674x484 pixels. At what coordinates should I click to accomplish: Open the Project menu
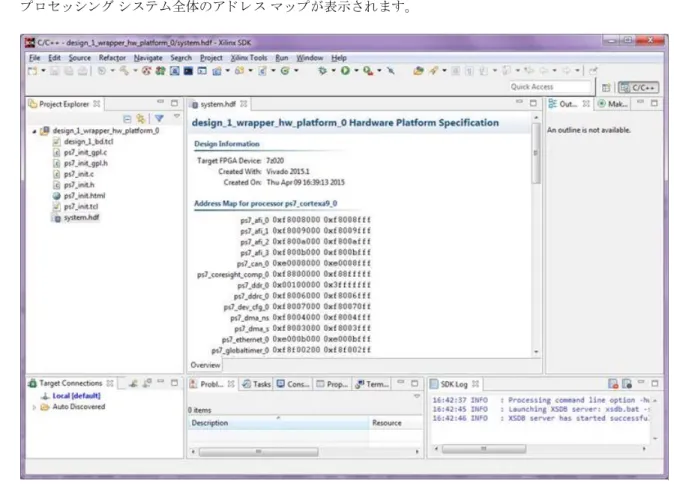211,58
